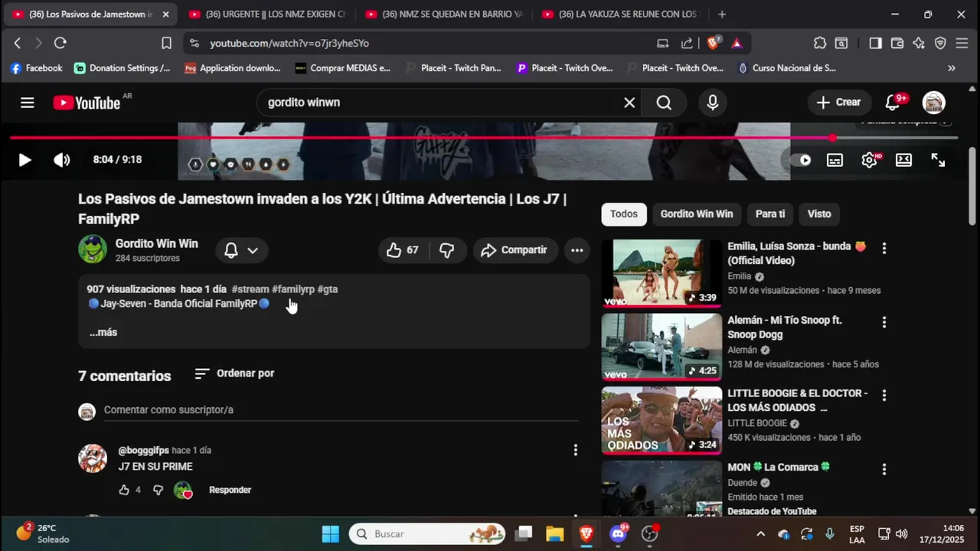The image size is (980, 551).
Task: Open Brave Wallet icon
Action: (x=897, y=44)
